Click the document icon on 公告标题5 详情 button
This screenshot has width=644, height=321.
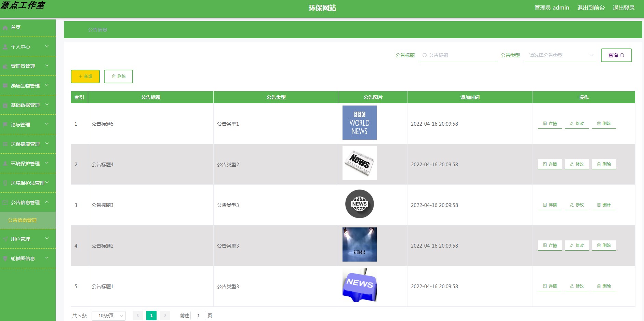click(545, 124)
